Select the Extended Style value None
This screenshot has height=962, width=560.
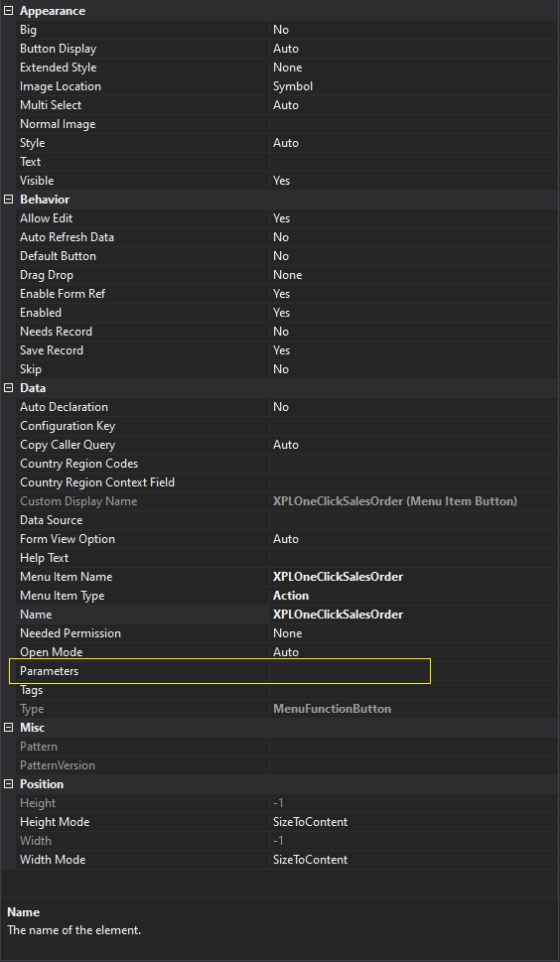pos(288,68)
